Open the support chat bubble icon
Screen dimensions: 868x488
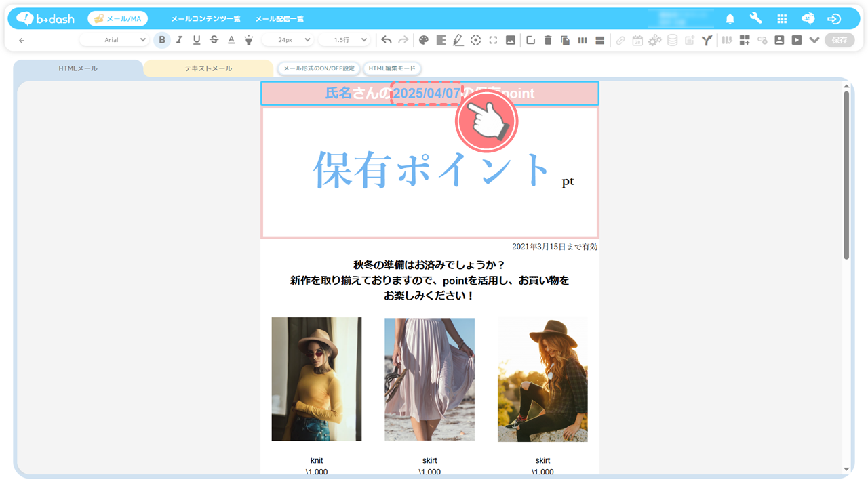(808, 19)
